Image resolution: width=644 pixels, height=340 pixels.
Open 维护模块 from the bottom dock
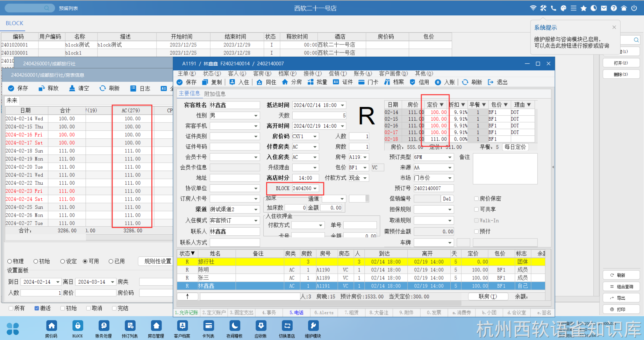(x=313, y=329)
